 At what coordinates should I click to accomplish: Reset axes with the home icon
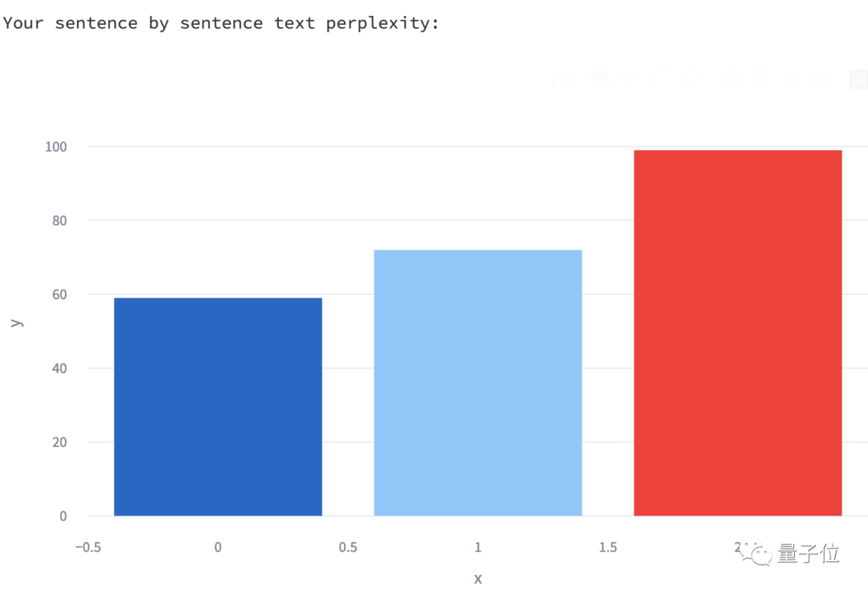click(x=821, y=79)
